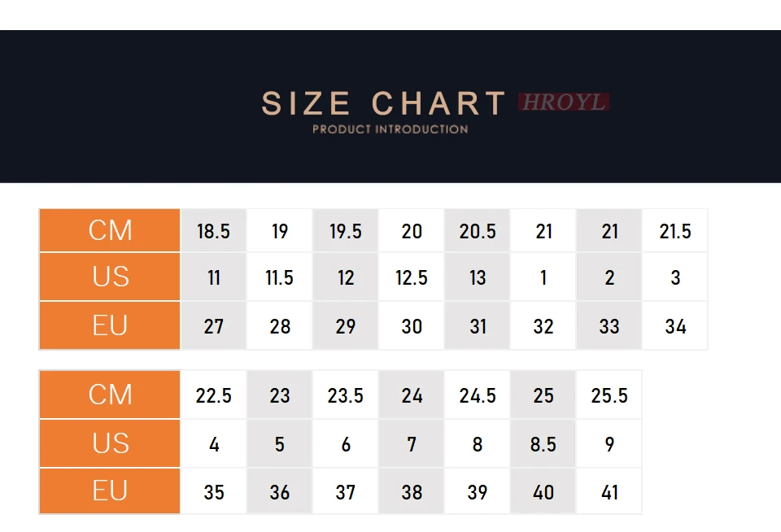Image resolution: width=781 pixels, height=532 pixels.
Task: Click the 25.5 CM cell
Action: [x=609, y=395]
